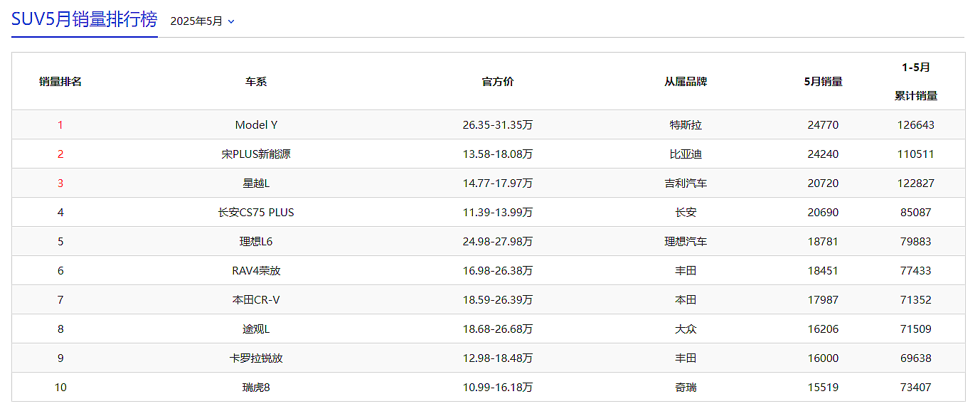980x416 pixels.
Task: Click cumulative sales value 122827
Action: click(x=915, y=183)
